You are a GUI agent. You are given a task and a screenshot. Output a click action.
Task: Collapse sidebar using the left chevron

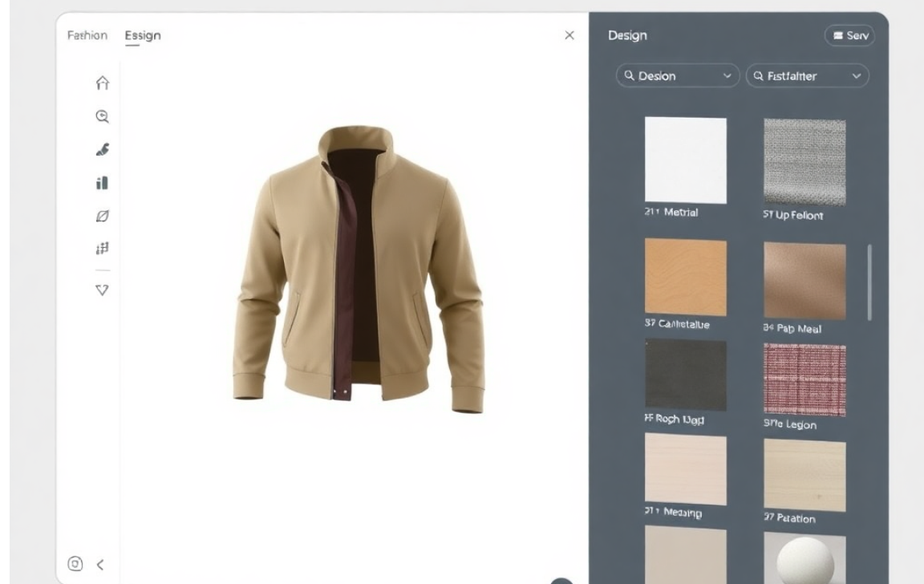click(100, 565)
